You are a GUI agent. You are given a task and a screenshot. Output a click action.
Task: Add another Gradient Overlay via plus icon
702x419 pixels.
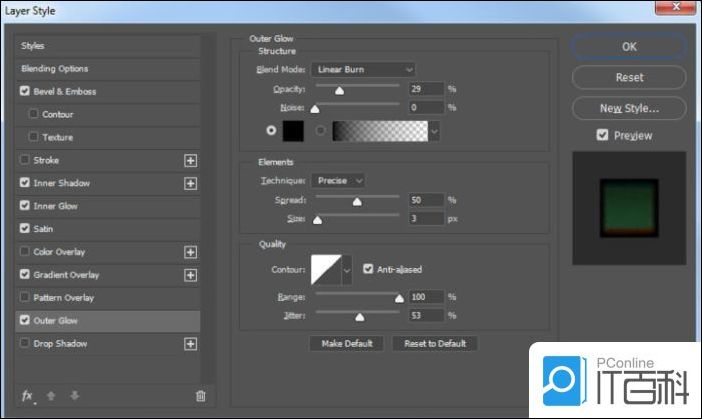[190, 275]
